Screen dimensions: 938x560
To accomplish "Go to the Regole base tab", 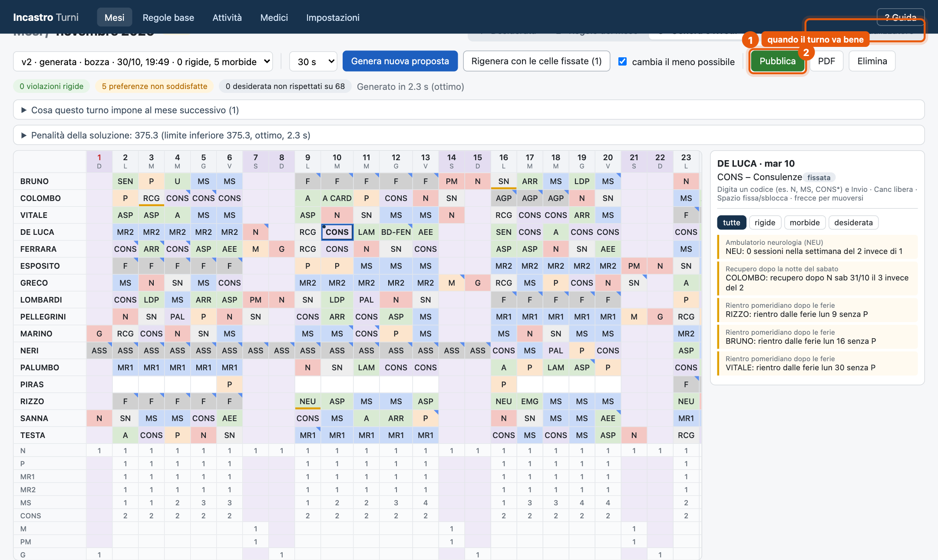I will point(168,17).
